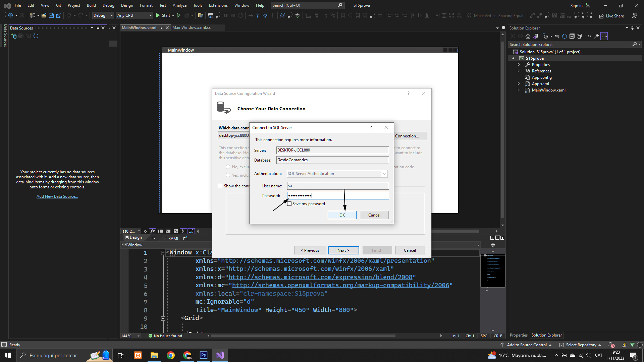Image resolution: width=644 pixels, height=362 pixels.
Task: Select the 'No, exclude' radio option
Action: (228, 167)
